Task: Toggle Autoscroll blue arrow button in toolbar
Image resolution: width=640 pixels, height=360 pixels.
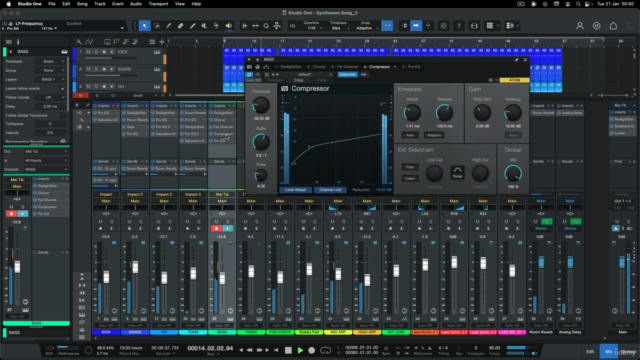Action: (416, 26)
